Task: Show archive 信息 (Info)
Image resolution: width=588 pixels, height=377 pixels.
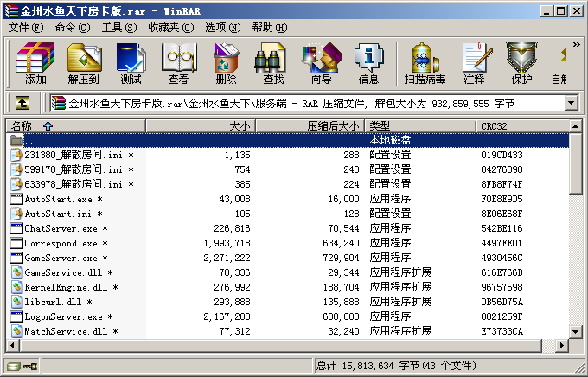Action: click(x=368, y=63)
